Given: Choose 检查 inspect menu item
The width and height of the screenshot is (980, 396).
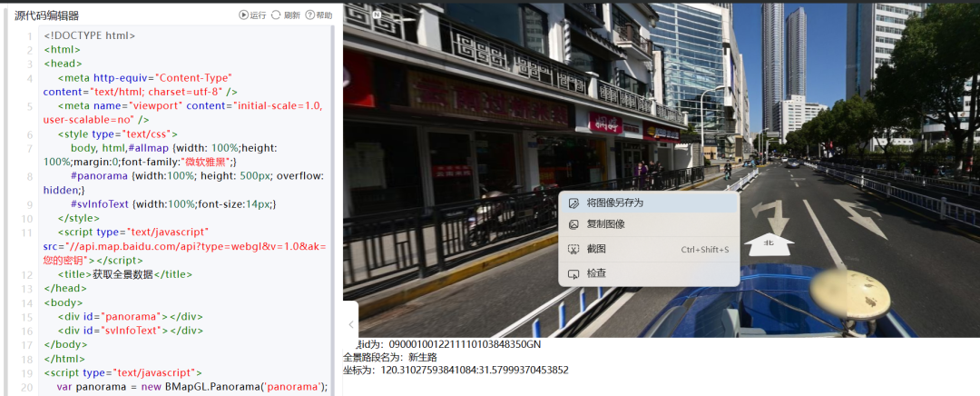Looking at the screenshot, I should pyautogui.click(x=649, y=273).
